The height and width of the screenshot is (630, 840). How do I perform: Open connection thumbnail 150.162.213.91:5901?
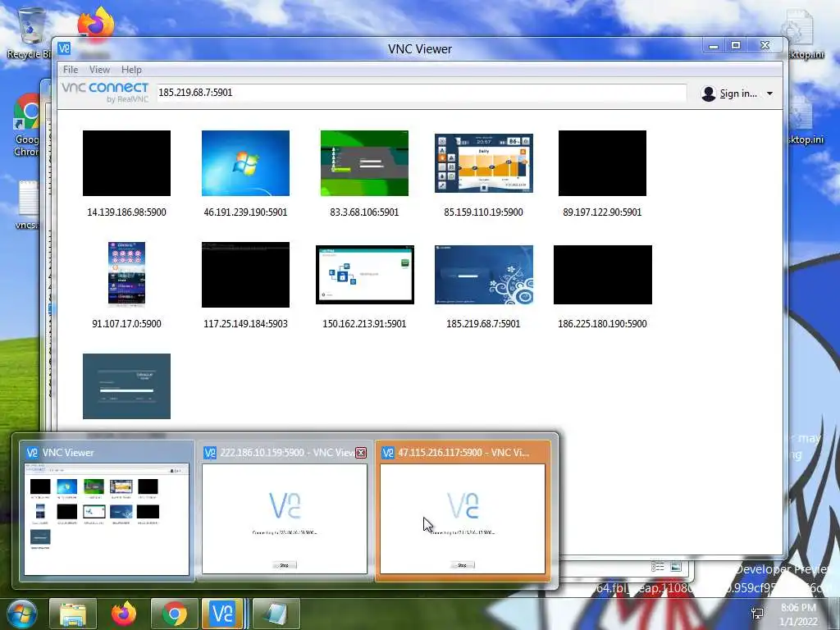pos(365,275)
